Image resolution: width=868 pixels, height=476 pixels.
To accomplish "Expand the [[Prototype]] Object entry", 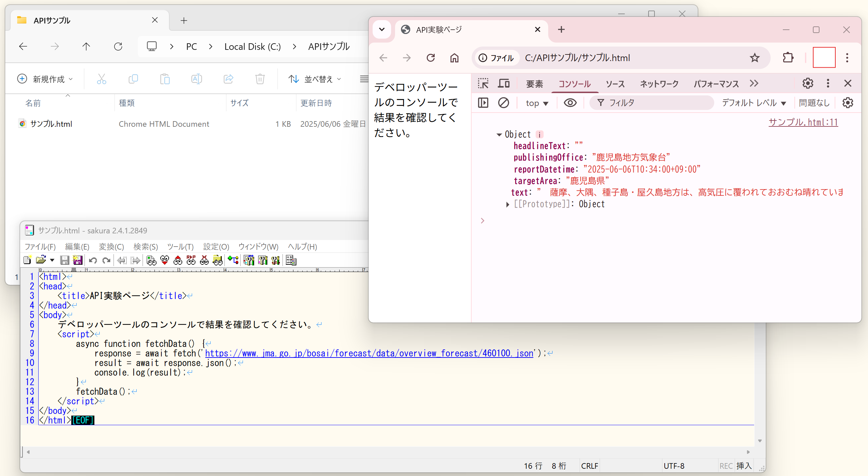I will [508, 204].
